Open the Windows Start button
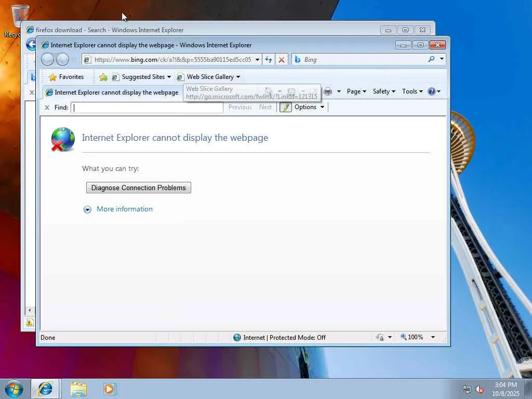Screen dimensions: 532x399 pyautogui.click(x=14, y=389)
